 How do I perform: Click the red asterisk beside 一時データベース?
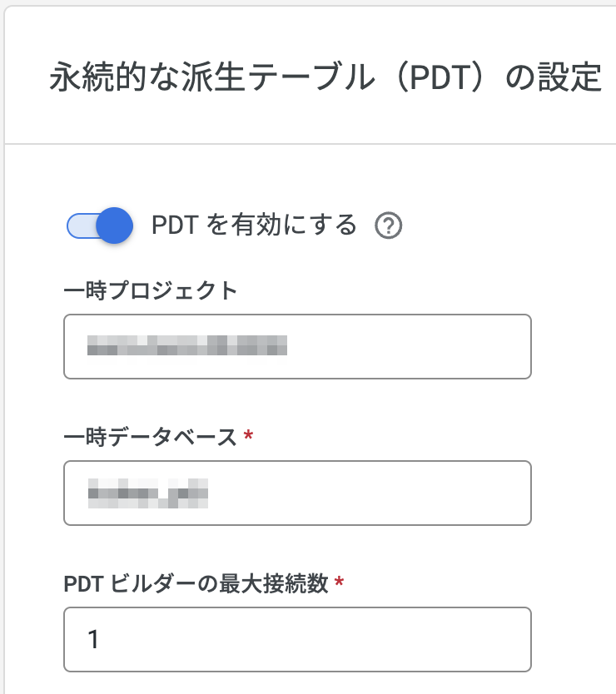click(248, 435)
